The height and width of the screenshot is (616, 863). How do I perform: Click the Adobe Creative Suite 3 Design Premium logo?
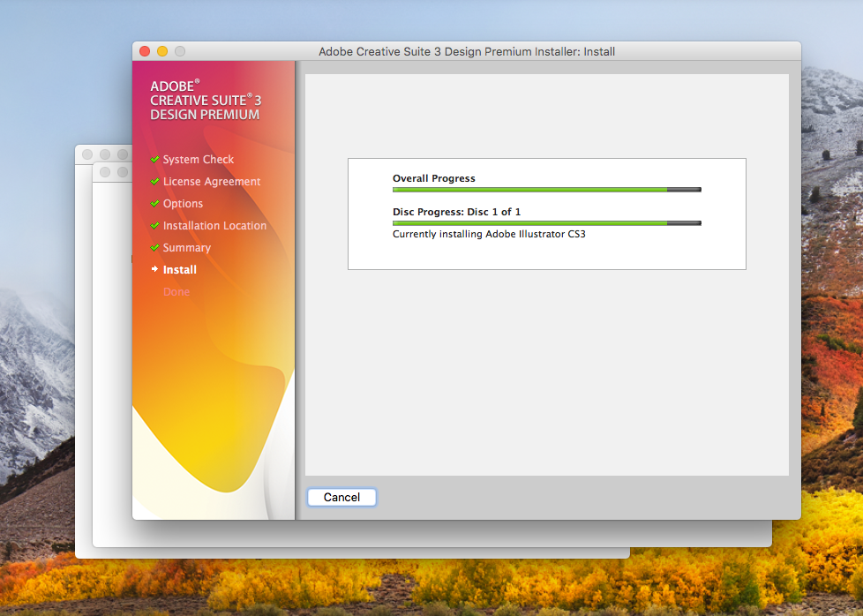[206, 101]
